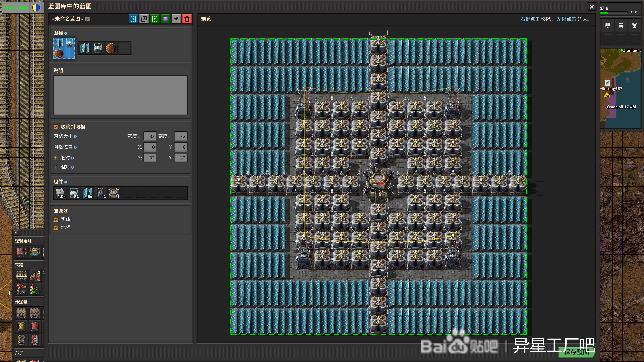Click the blue select-new-contents button
Screen dimensions: 644x362
point(133,19)
